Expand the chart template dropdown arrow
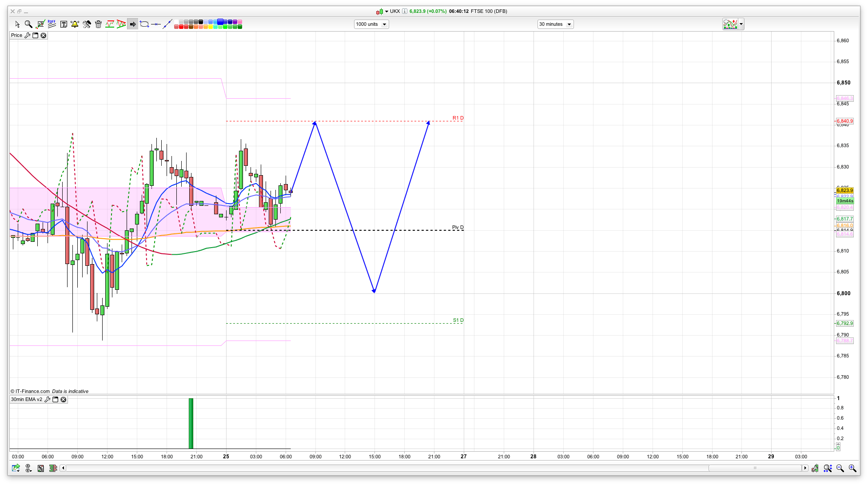The height and width of the screenshot is (485, 868). pos(741,24)
